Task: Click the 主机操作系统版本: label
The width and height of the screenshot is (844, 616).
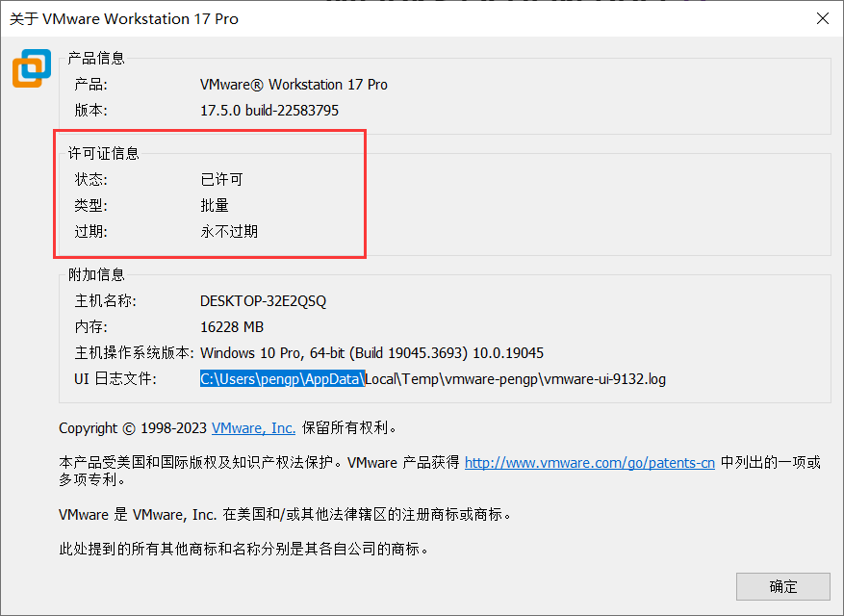Action: (134, 353)
